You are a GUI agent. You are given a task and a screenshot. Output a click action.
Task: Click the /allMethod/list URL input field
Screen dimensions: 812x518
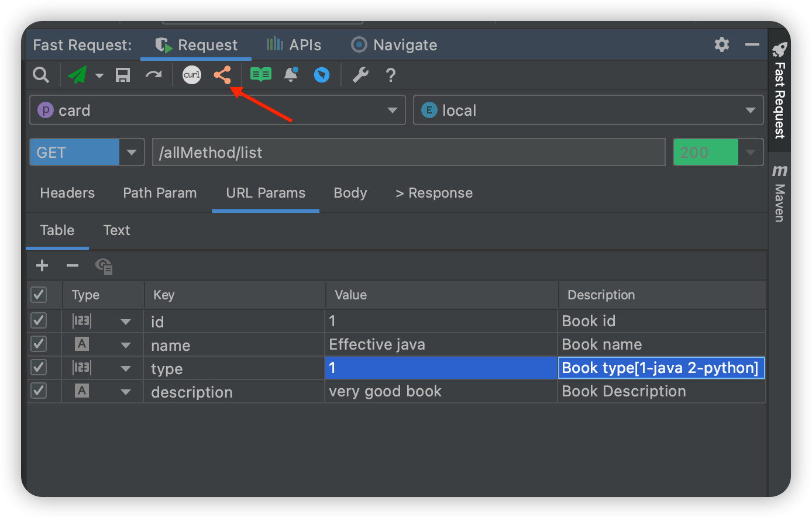point(408,153)
